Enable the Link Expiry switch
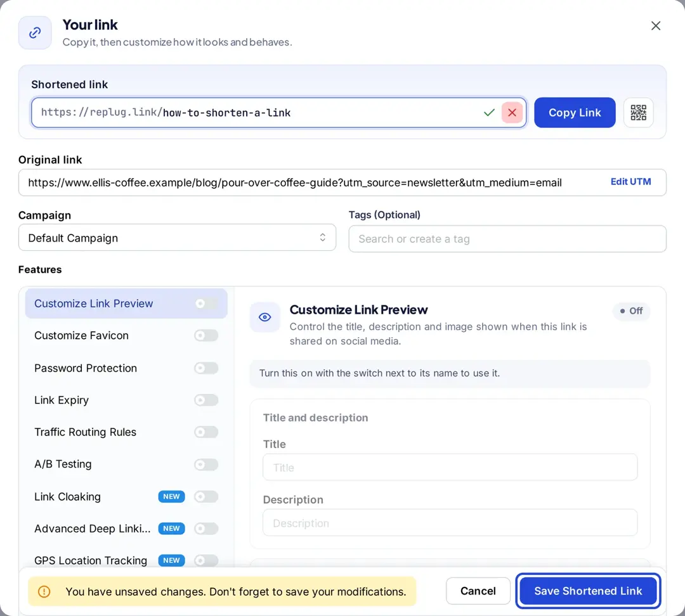685x616 pixels. click(206, 400)
